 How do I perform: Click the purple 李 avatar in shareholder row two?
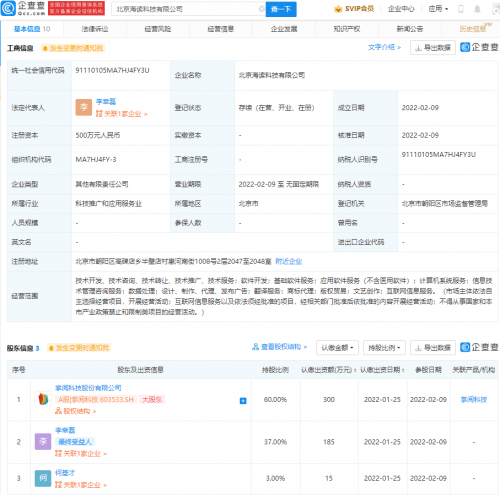43,442
